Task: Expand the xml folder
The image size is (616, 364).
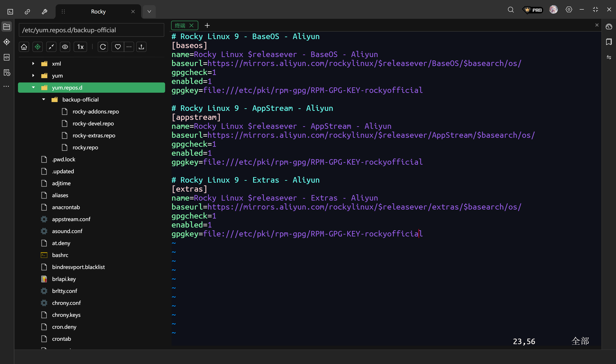Action: 33,63
